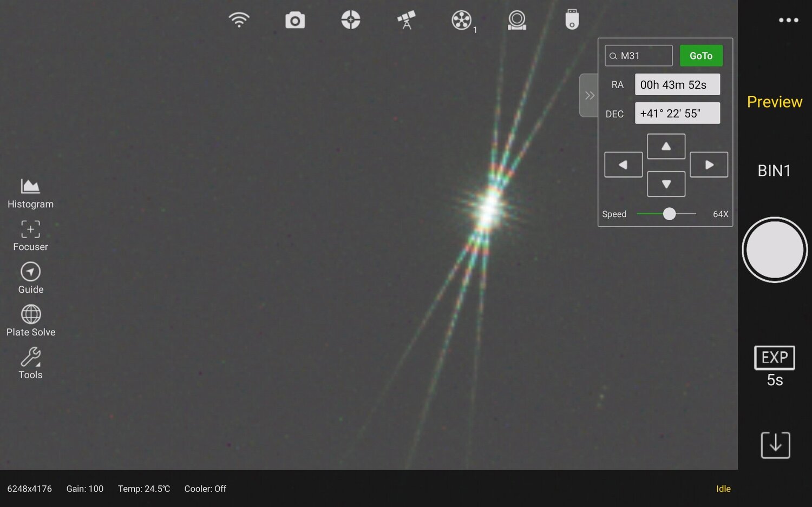Open the camera settings
Image resolution: width=812 pixels, height=507 pixels.
tap(294, 19)
